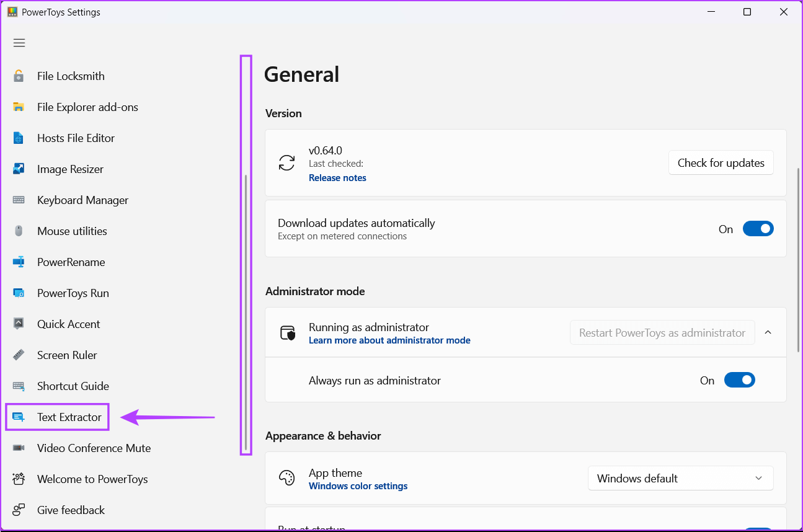Viewport: 803px width, 532px height.
Task: Open Windows color settings link
Action: click(x=358, y=486)
